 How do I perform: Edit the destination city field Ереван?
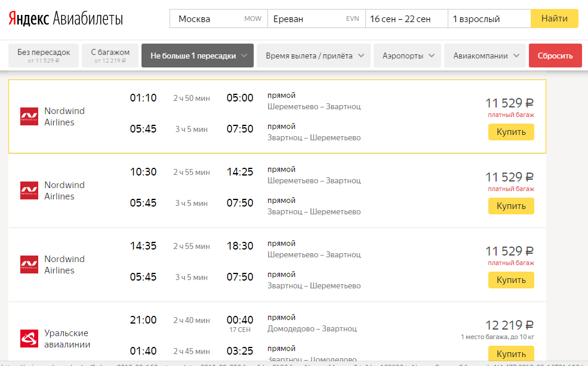[316, 19]
